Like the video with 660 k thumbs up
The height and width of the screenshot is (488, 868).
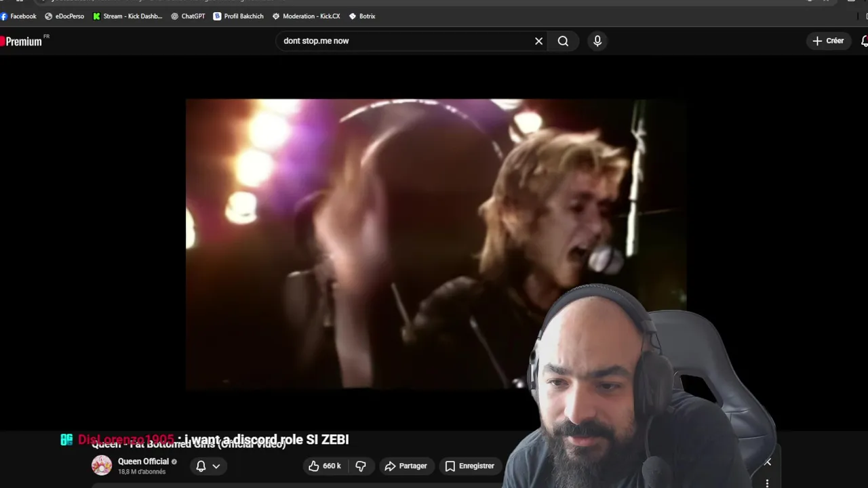[325, 466]
